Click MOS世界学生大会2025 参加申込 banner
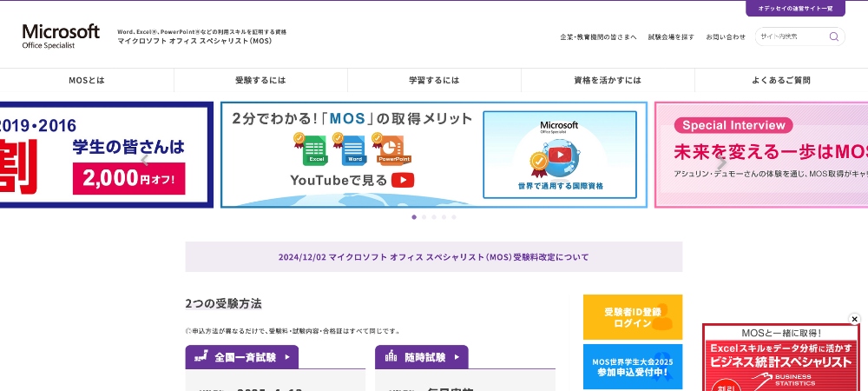This screenshot has height=391, width=868. pyautogui.click(x=633, y=367)
